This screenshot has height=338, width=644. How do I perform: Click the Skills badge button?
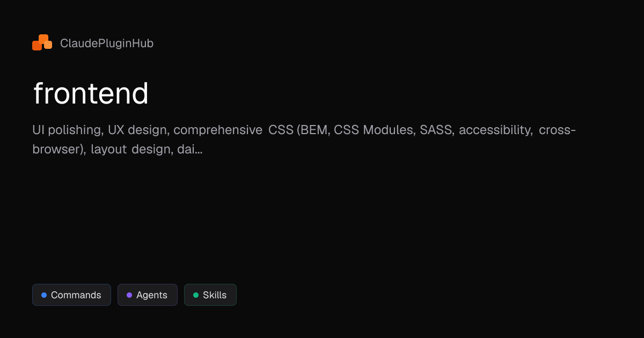click(210, 295)
